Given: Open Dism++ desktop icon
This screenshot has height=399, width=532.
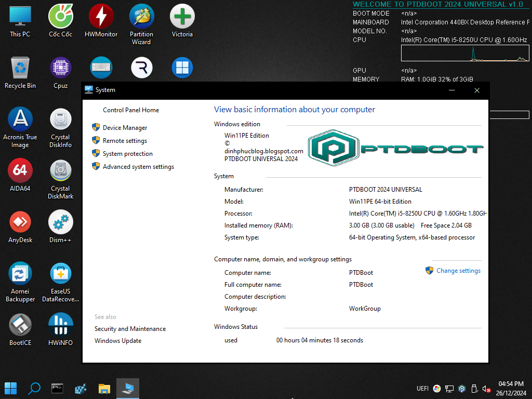Looking at the screenshot, I should coord(60,227).
